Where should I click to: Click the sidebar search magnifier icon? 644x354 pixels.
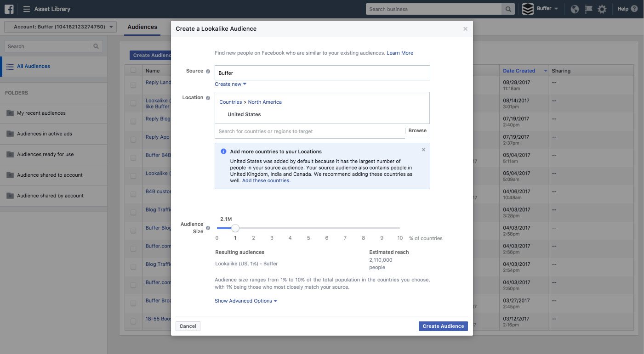pyautogui.click(x=96, y=46)
